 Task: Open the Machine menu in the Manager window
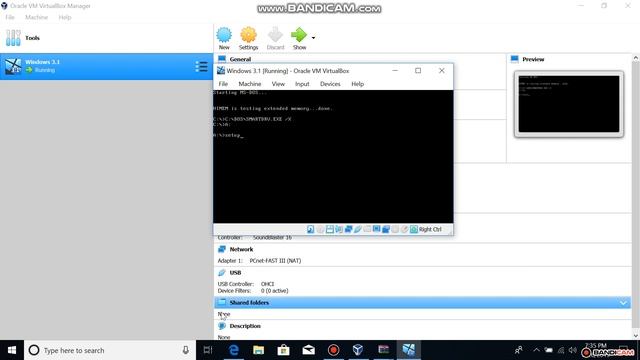click(36, 17)
